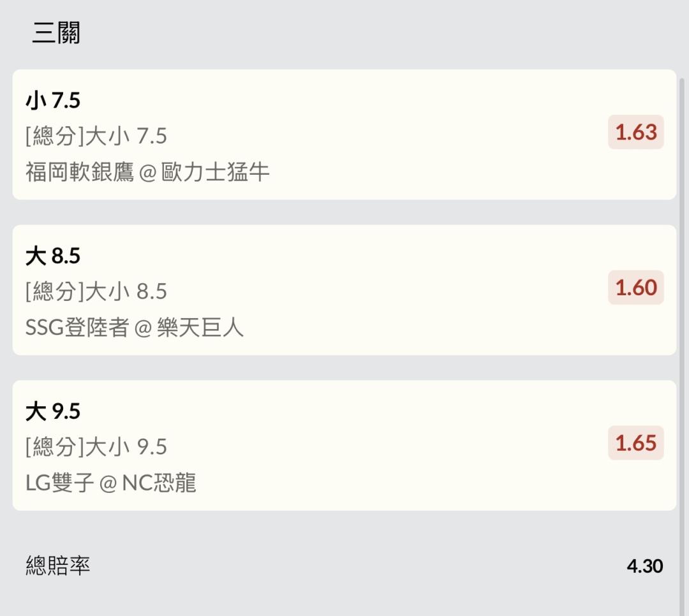Tap the 1.65 odds badge
Viewport: 689px width, 616px height.
click(636, 443)
